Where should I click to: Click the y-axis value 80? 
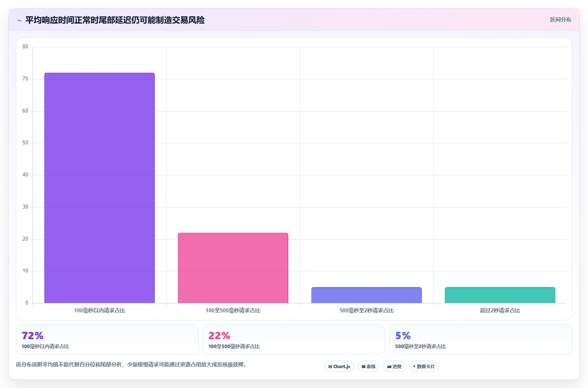(25, 47)
